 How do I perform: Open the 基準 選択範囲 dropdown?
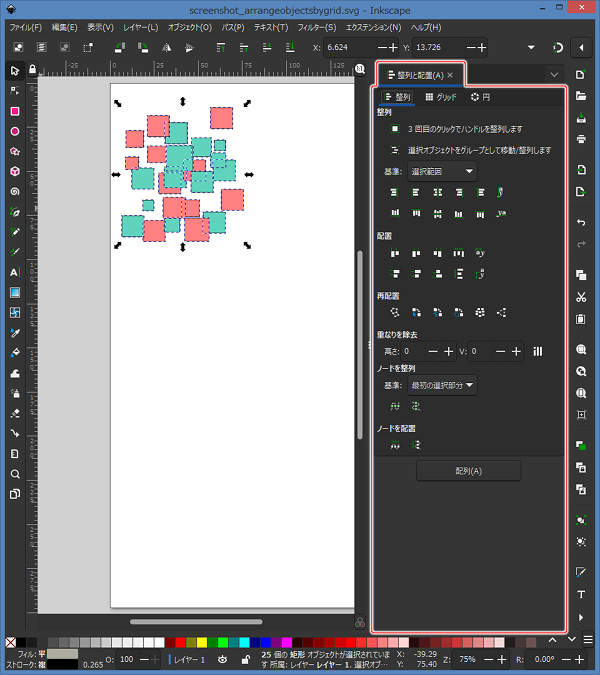[442, 171]
